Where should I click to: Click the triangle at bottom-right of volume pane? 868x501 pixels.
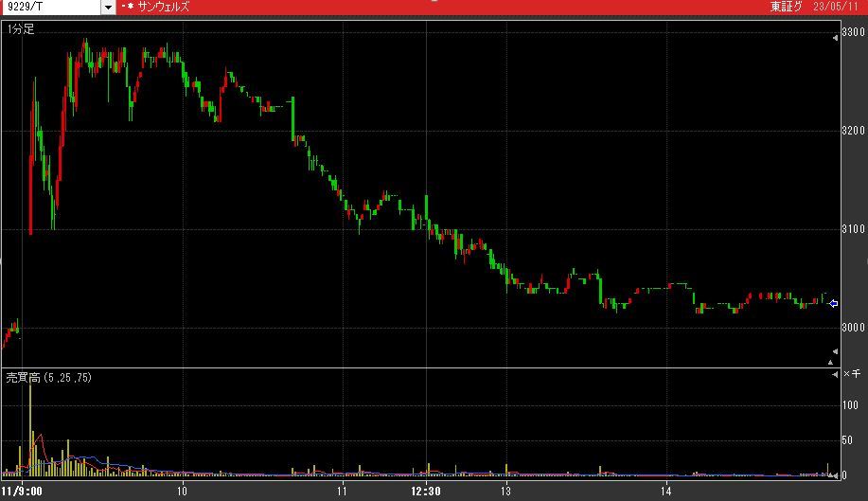coord(835,475)
